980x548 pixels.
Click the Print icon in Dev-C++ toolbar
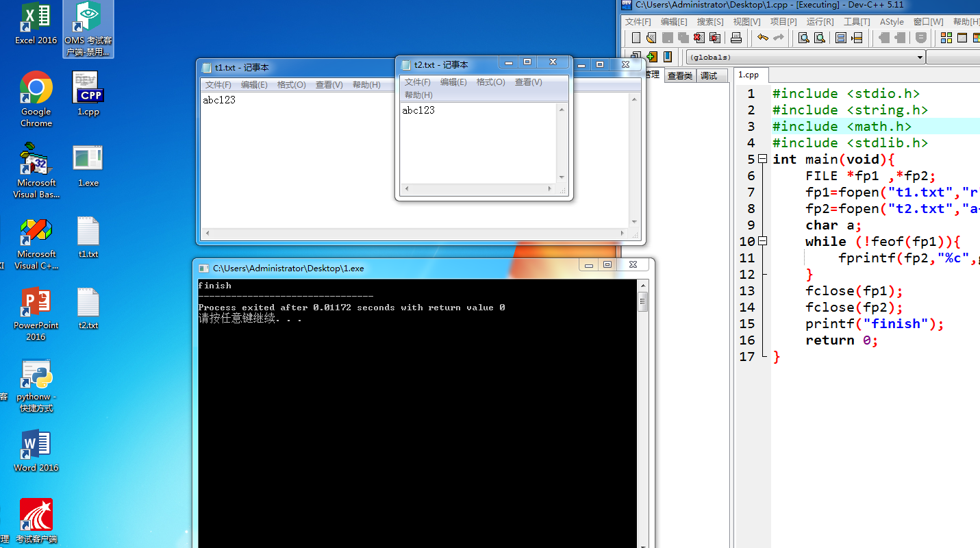coord(736,38)
